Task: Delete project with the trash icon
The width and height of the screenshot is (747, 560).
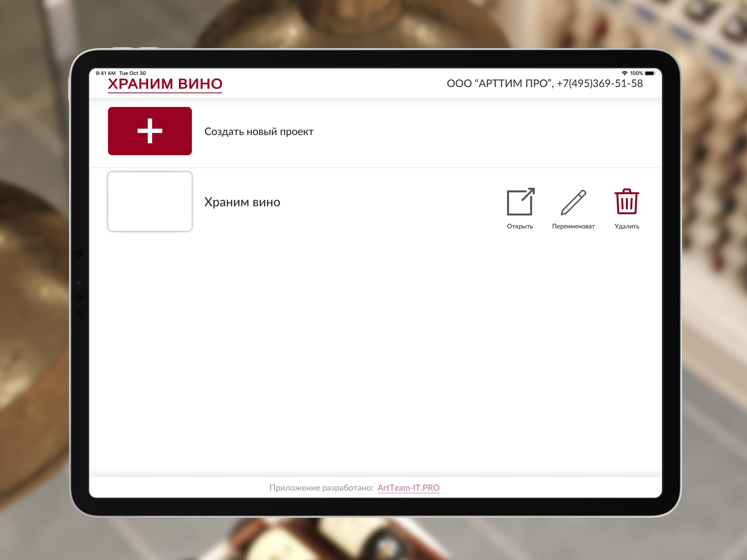Action: [626, 201]
